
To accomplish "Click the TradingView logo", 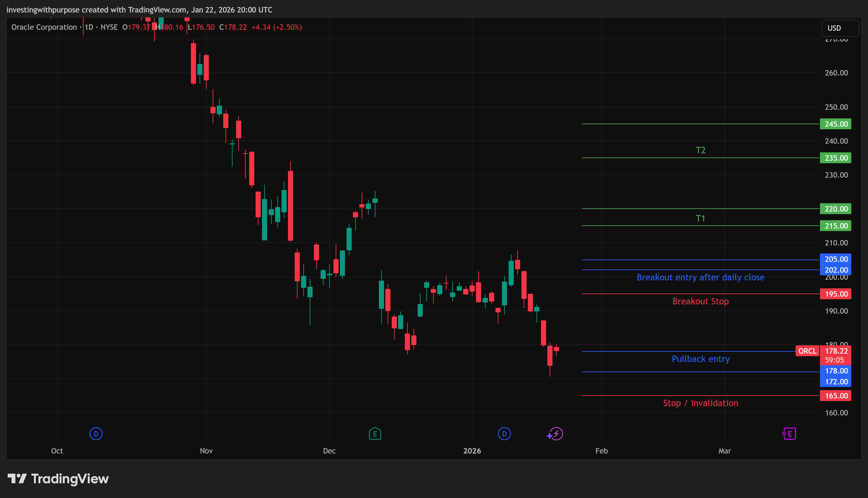I will (x=58, y=479).
